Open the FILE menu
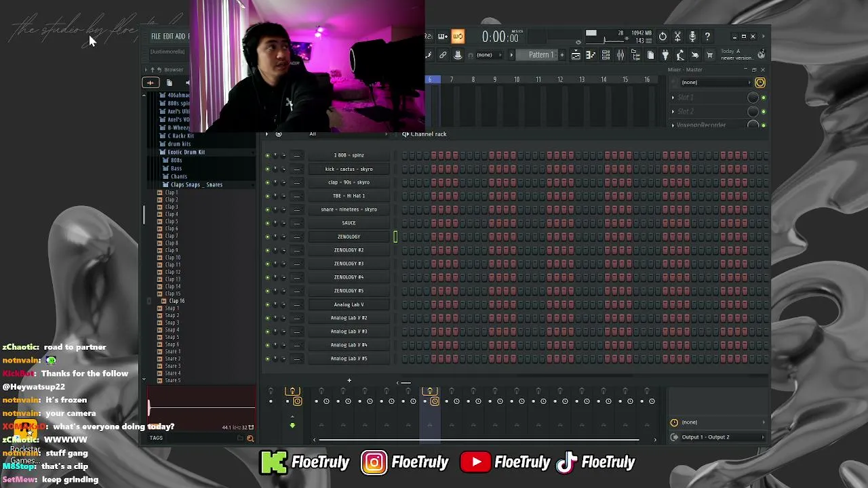The image size is (868, 488). (x=156, y=37)
